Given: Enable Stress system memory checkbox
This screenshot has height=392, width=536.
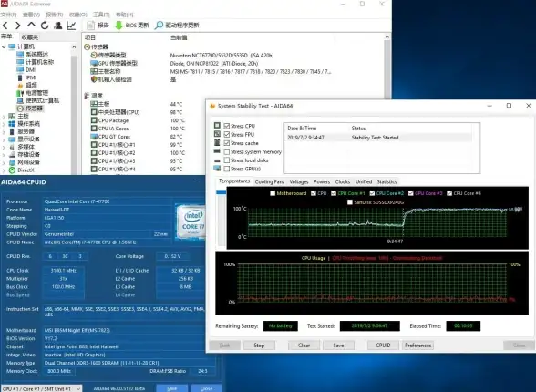Looking at the screenshot, I should coord(226,151).
